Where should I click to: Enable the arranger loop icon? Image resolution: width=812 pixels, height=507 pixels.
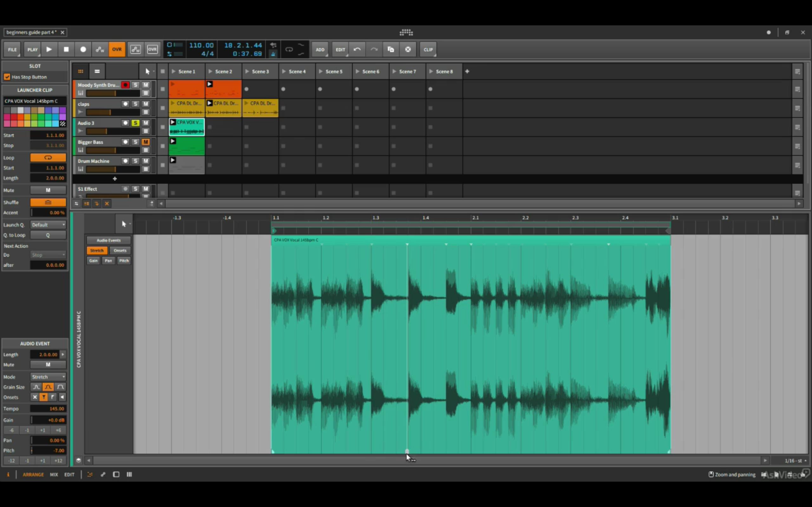coord(289,49)
